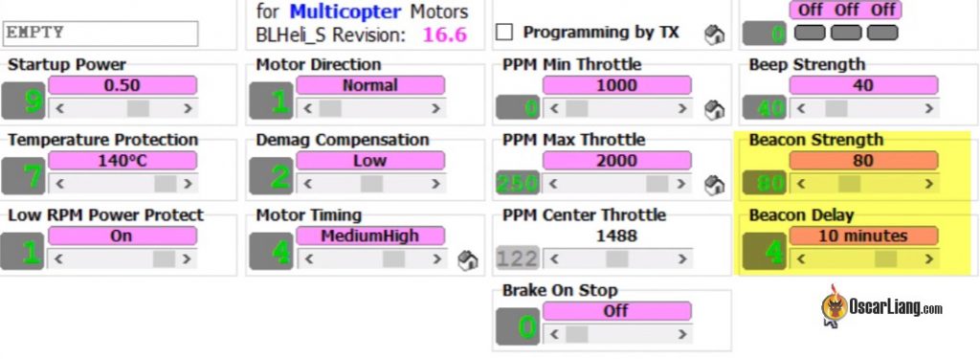
Task: Click PPM Max Throttle reset house icon
Action: [714, 185]
